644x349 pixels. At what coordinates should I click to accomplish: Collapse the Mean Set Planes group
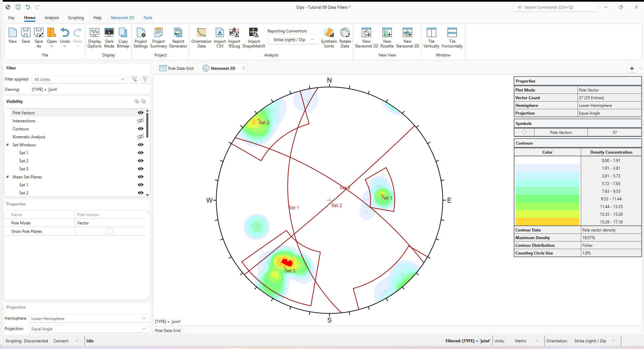click(7, 177)
